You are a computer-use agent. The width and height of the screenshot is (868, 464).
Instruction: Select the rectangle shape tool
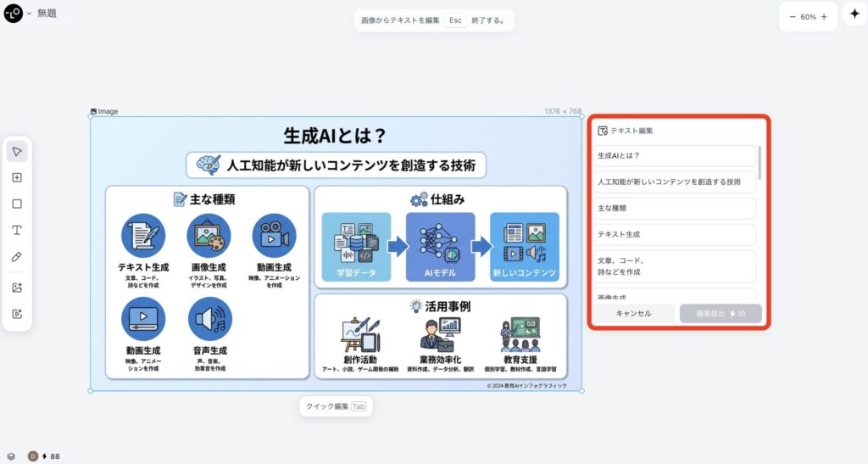click(17, 204)
